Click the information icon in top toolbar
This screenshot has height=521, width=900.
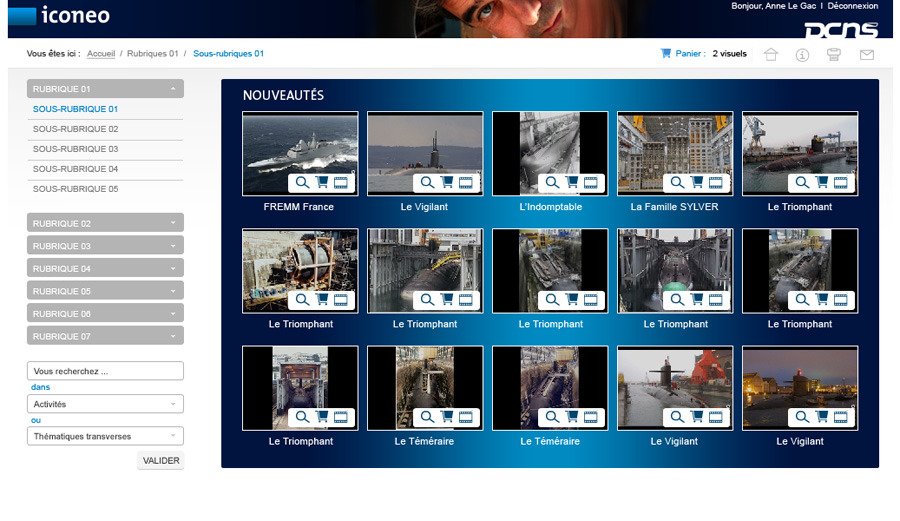point(802,55)
